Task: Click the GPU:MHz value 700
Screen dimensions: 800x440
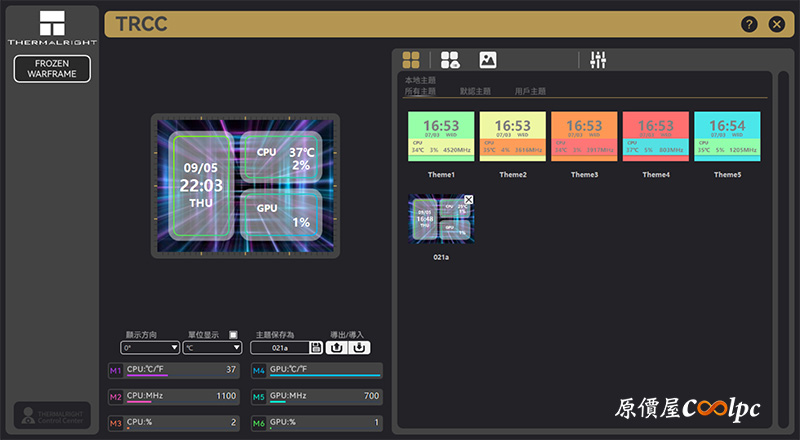Action: pos(371,396)
